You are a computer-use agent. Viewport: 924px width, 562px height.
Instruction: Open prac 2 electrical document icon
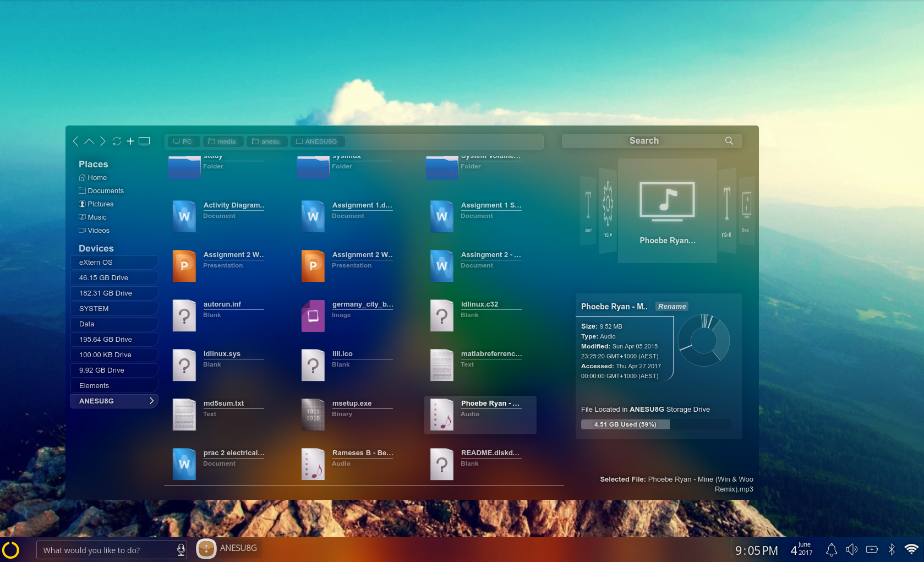tap(184, 464)
